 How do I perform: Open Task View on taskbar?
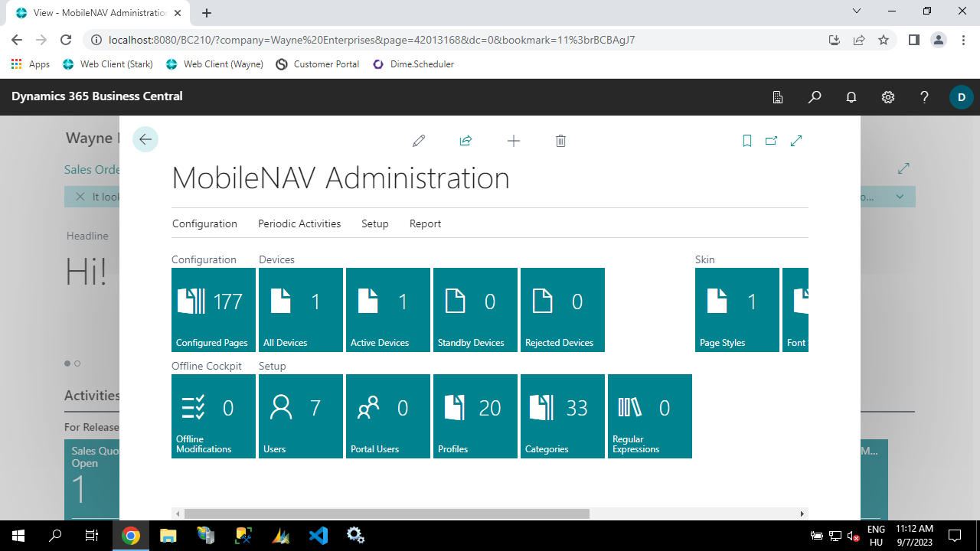tap(92, 536)
